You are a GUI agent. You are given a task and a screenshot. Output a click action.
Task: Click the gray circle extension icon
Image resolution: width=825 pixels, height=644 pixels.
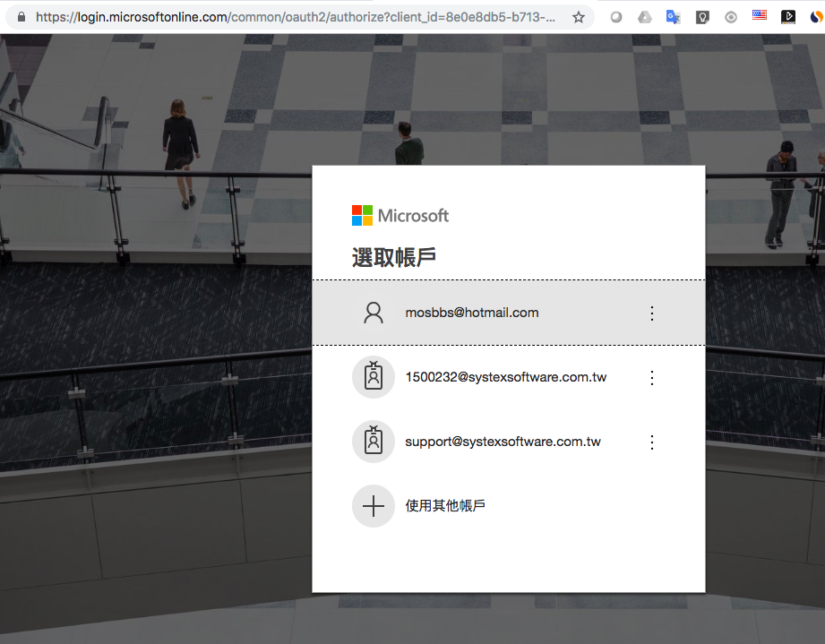[615, 17]
